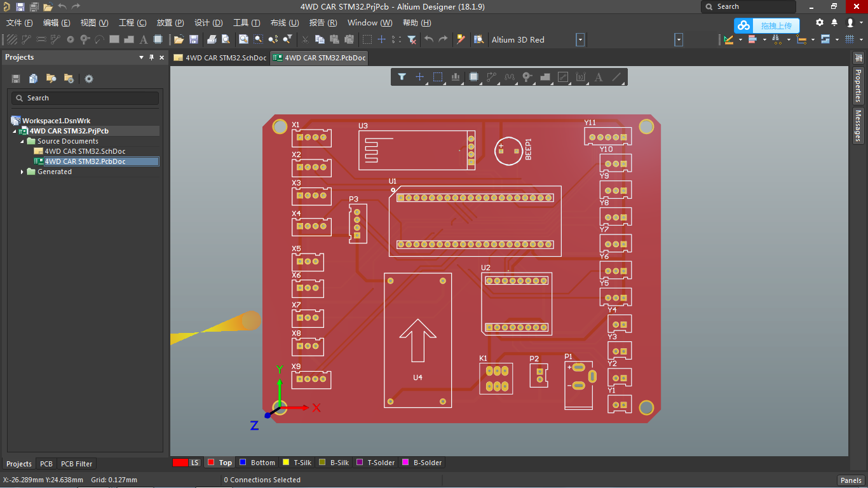Click the place string A icon in the wiring toolbar
Screen dimensions: 868x488
pyautogui.click(x=144, y=39)
